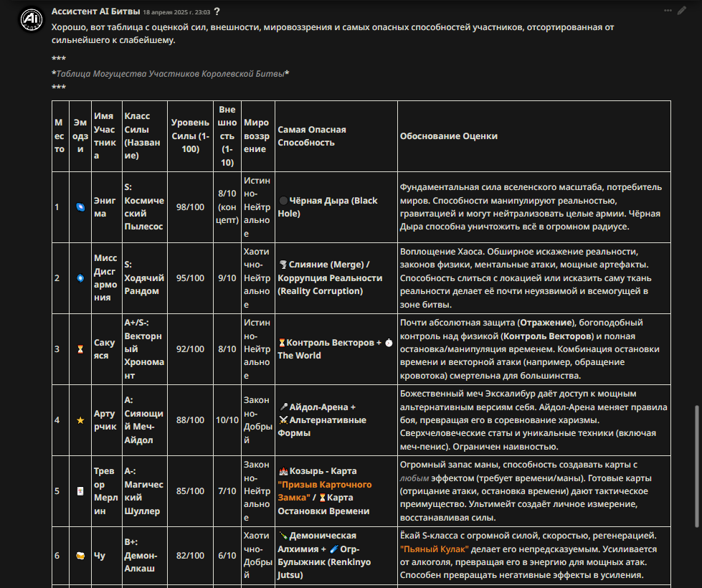The width and height of the screenshot is (702, 588).
Task: Click the card emoji in Тревор Мерлин row
Action: tap(80, 491)
